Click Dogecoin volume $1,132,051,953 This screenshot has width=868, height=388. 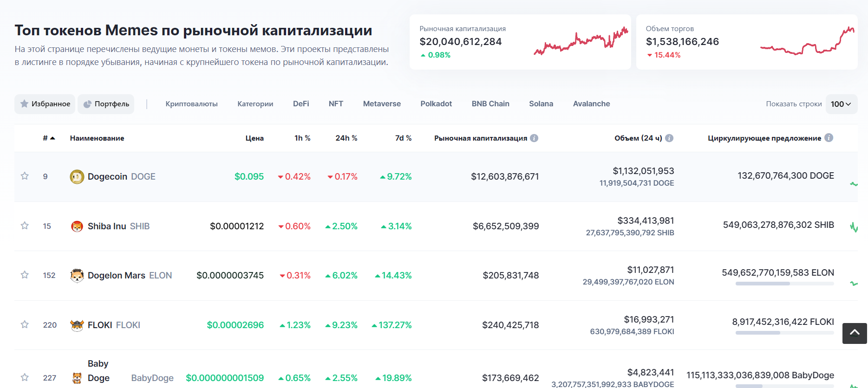pos(643,171)
